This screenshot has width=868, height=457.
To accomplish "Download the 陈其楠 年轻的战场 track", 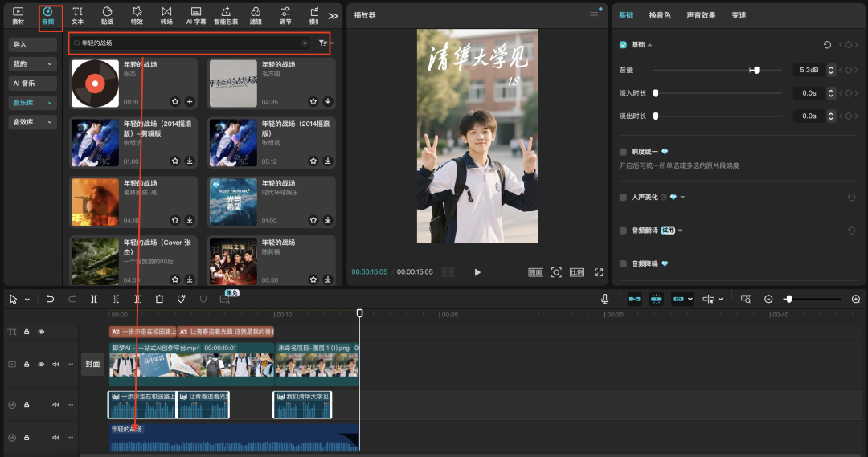I will tap(328, 280).
